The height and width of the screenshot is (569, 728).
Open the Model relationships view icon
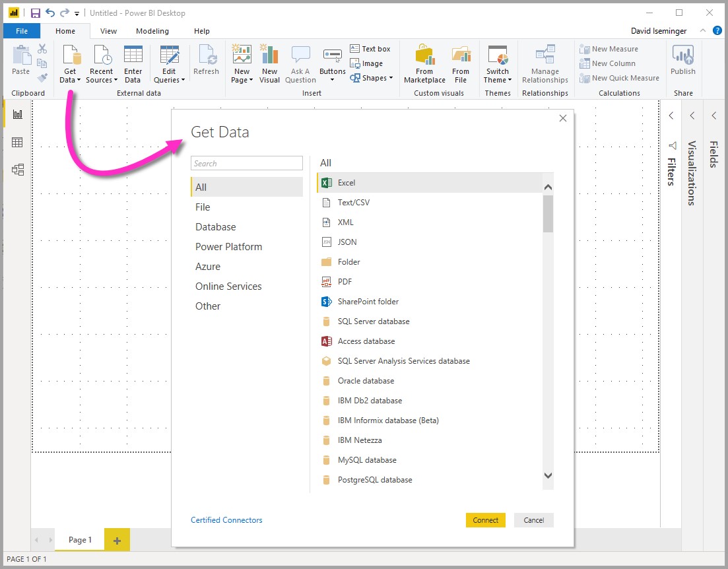coord(18,170)
